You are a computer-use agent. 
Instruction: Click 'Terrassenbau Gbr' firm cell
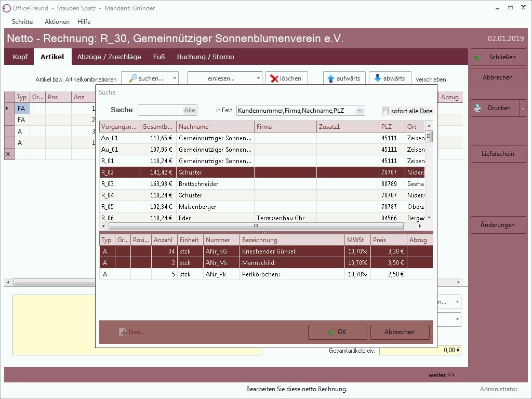point(285,218)
